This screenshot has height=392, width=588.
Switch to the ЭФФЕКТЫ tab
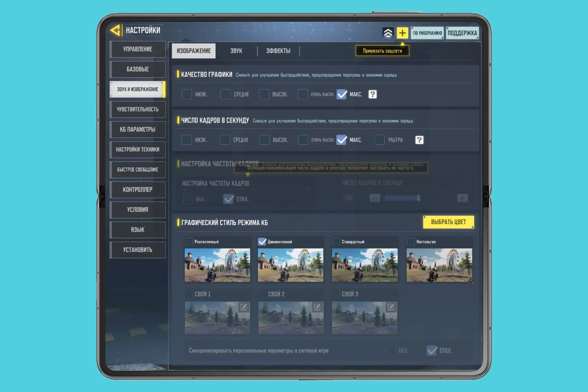point(278,51)
